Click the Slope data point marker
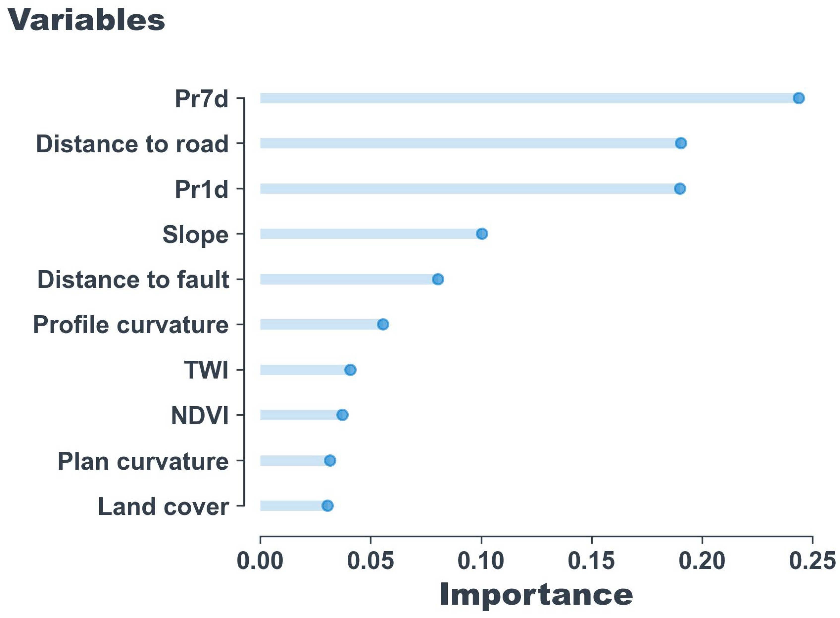The width and height of the screenshot is (840, 618). click(482, 234)
